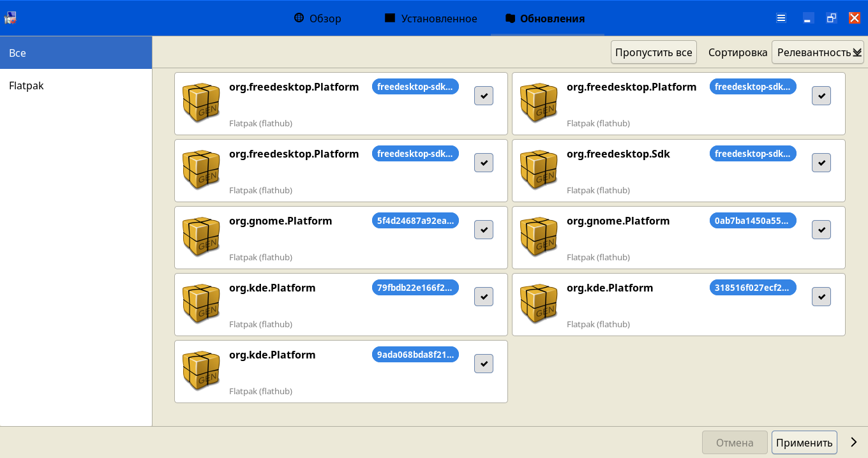Image resolution: width=868 pixels, height=458 pixels.
Task: Restore the window size using title bar button
Action: tap(831, 18)
